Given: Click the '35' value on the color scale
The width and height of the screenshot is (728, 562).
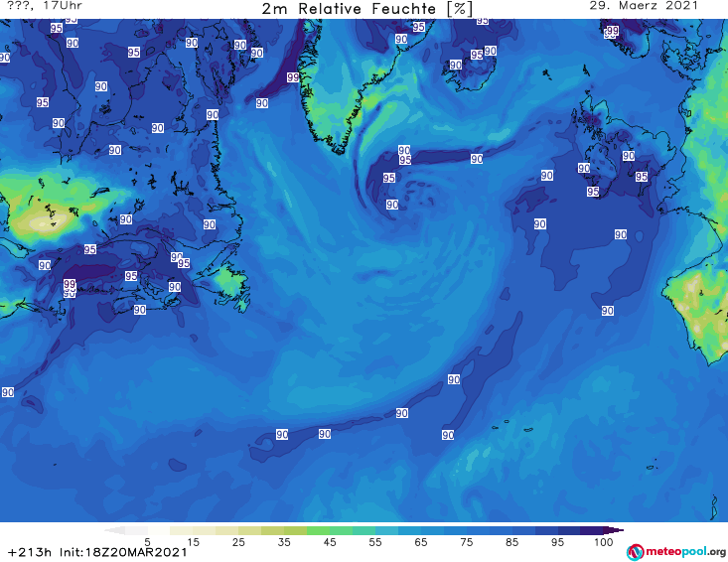Looking at the screenshot, I should pyautogui.click(x=284, y=542).
